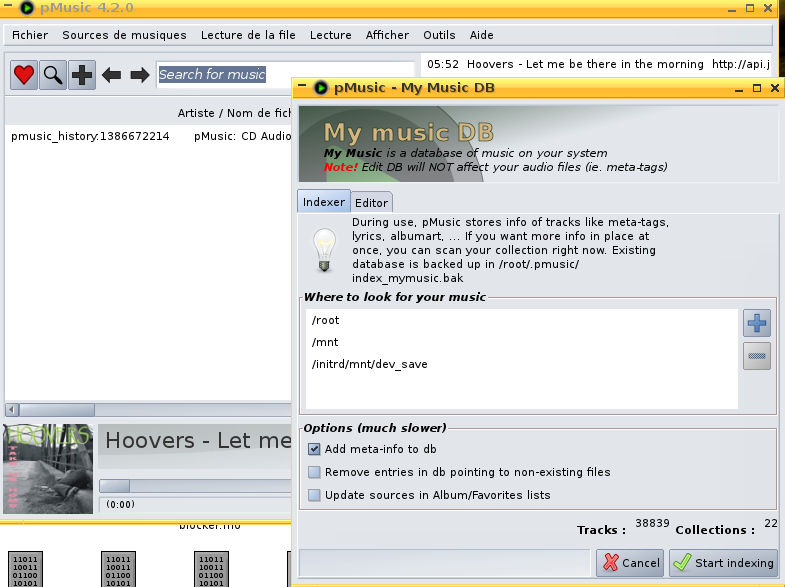Click the Start indexing button

tap(723, 563)
